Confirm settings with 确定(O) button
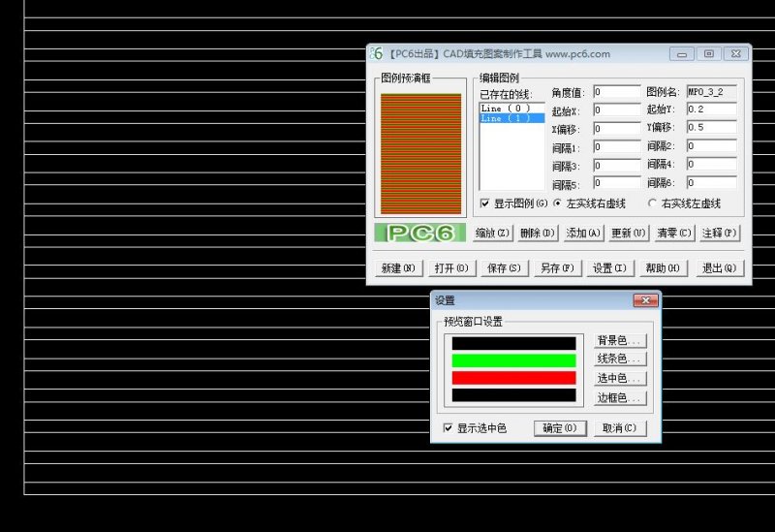The height and width of the screenshot is (532, 775). click(x=560, y=428)
